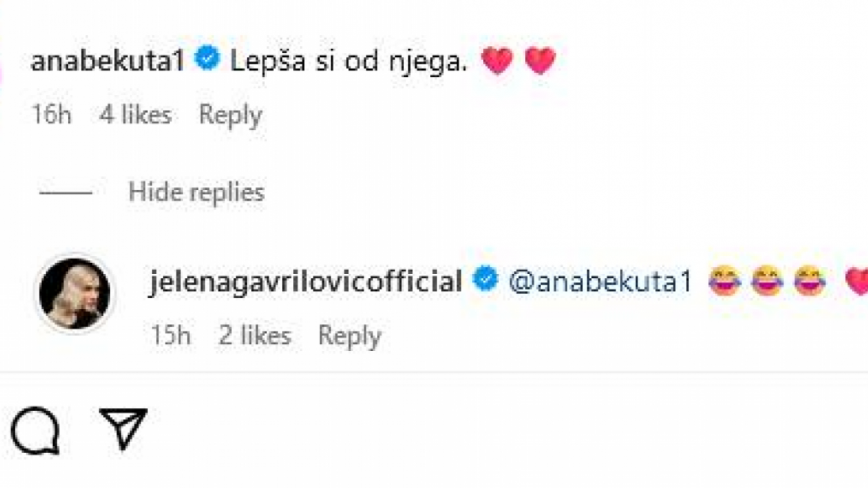Viewport: 868px width, 488px height.
Task: View the 4 likes on anabekuta1's comment
Action: (135, 115)
